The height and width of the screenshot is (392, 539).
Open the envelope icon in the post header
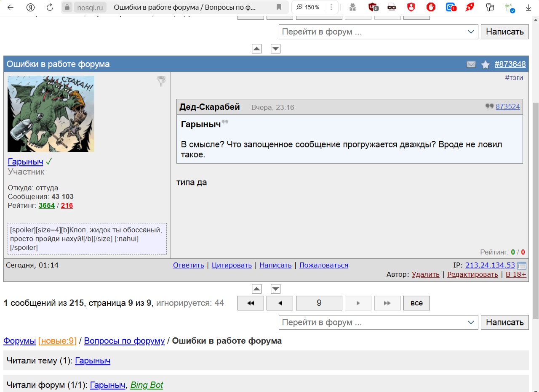471,64
